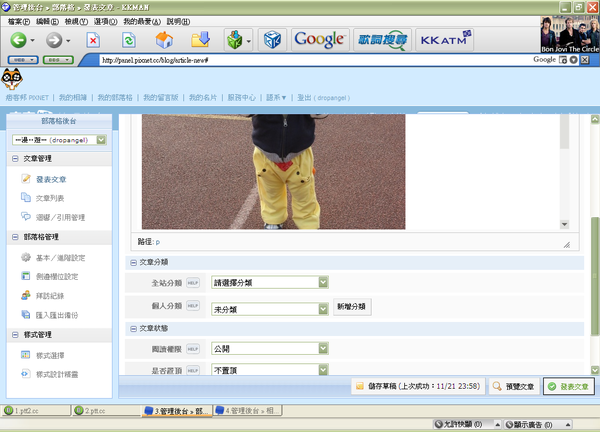
Task: Click the 新增分類 button
Action: tap(352, 306)
